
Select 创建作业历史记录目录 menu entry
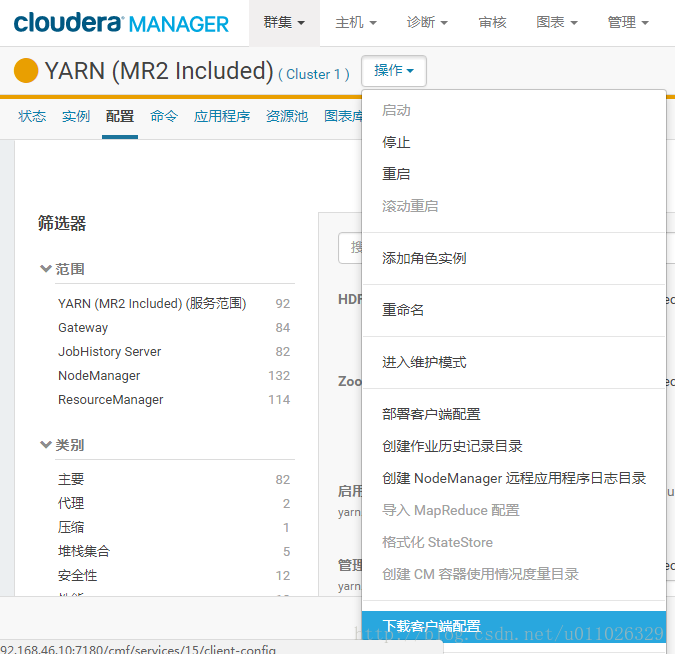tap(514, 446)
